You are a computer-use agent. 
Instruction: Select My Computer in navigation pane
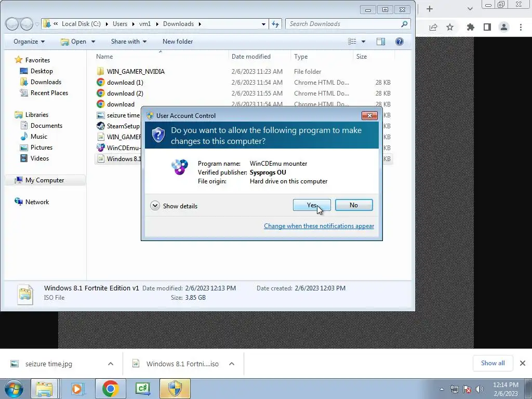click(x=45, y=180)
